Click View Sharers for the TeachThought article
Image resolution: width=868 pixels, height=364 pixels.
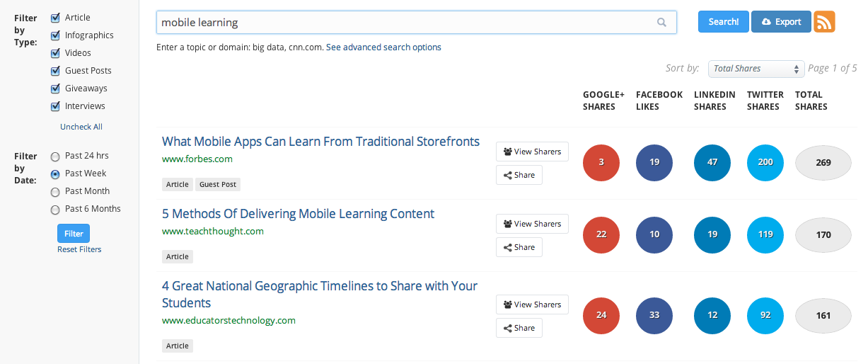[532, 224]
